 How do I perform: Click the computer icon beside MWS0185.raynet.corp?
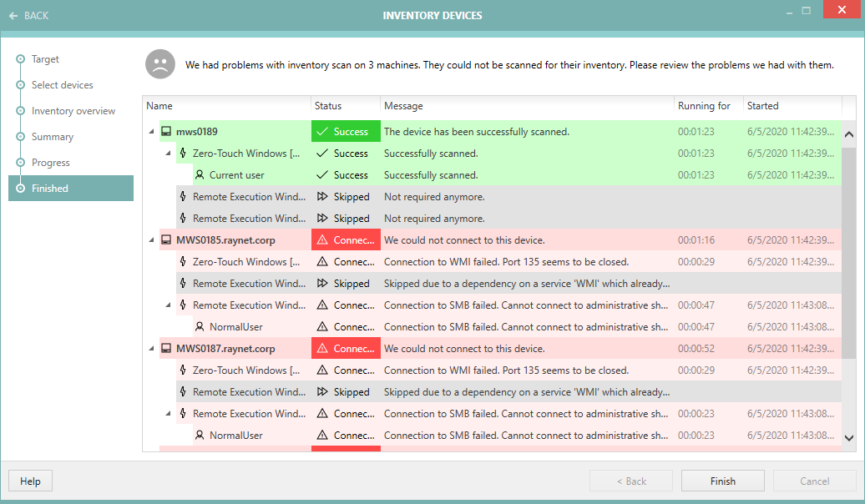(166, 240)
